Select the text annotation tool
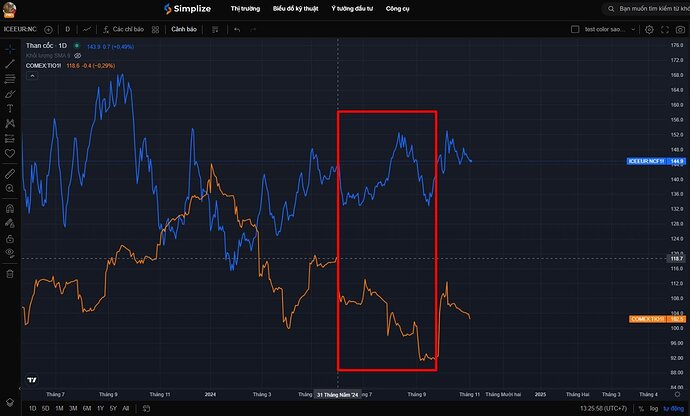Image resolution: width=690 pixels, height=416 pixels. click(x=10, y=108)
